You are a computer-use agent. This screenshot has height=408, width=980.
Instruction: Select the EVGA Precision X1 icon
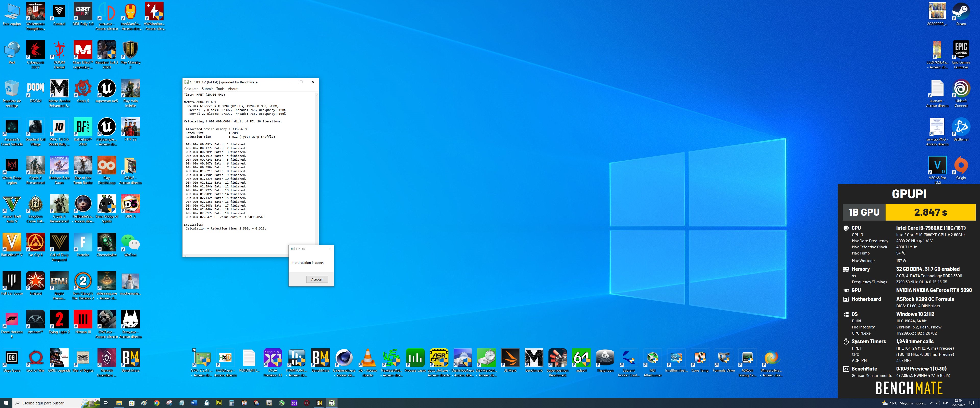coord(273,363)
